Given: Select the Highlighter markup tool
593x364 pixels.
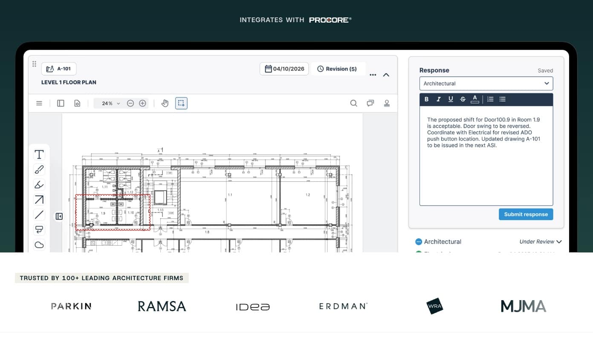Looking at the screenshot, I should 39,185.
